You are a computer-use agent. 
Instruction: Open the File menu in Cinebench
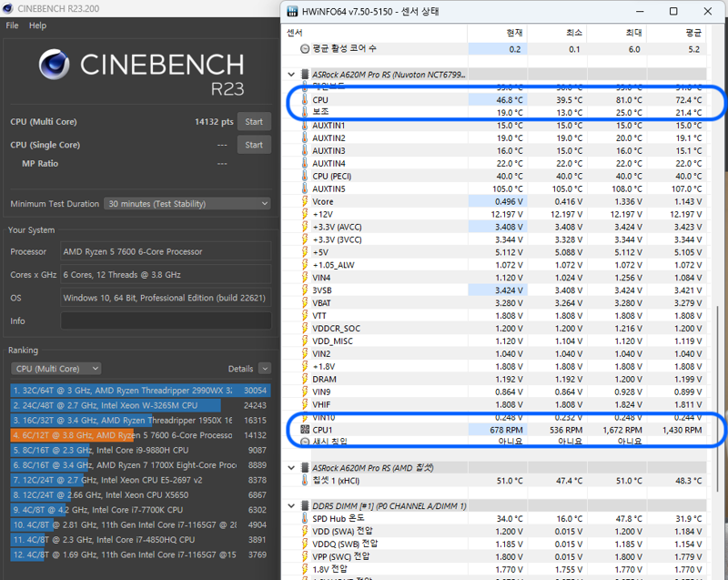point(12,25)
